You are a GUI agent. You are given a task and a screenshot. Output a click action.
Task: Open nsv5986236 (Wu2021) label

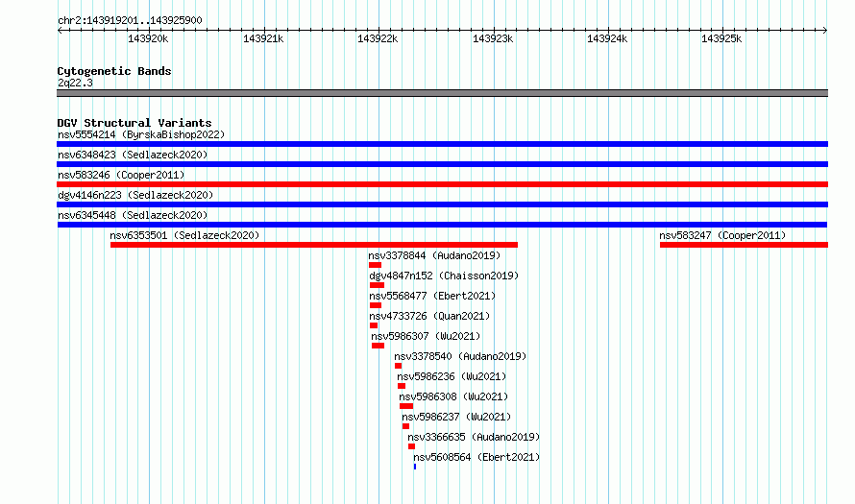point(452,376)
